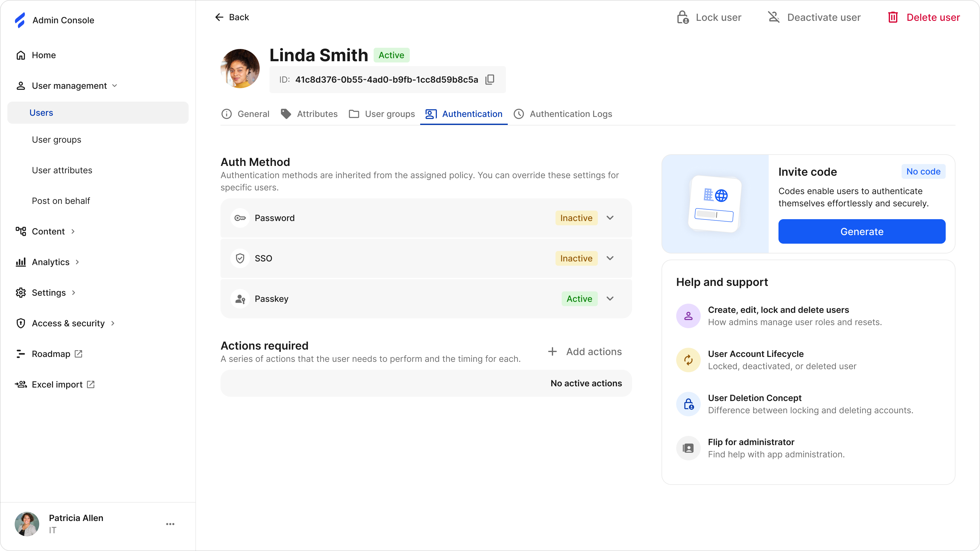Click the Passkey person-key icon
The image size is (980, 551).
(240, 298)
